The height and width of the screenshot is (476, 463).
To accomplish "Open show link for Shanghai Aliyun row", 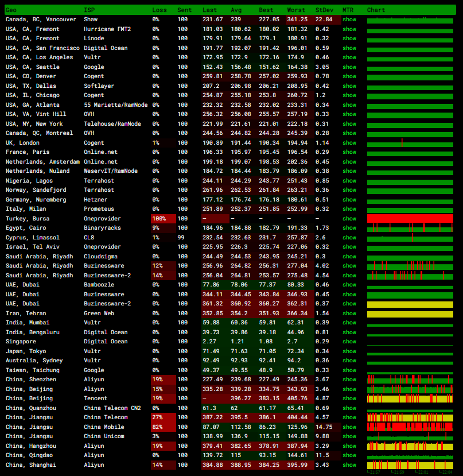I will 349,465.
